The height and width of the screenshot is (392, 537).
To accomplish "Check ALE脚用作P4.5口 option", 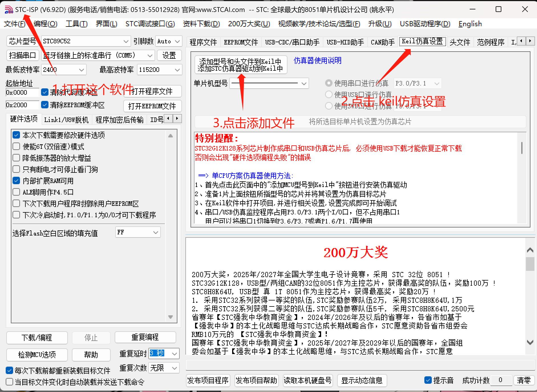I will pos(16,192).
